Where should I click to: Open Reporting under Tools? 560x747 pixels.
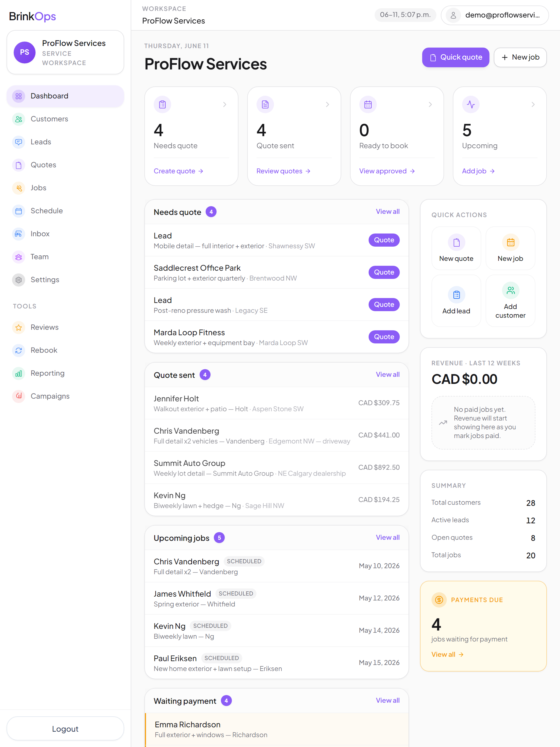(x=65, y=373)
